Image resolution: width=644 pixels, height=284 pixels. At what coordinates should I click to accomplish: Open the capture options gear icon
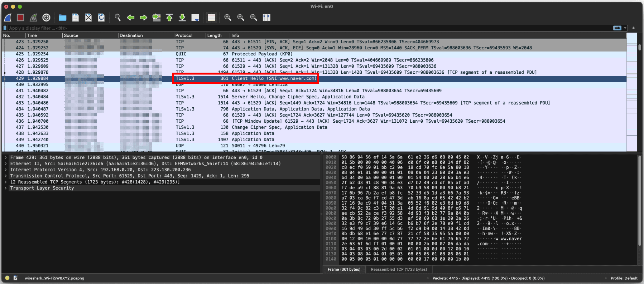coord(46,18)
